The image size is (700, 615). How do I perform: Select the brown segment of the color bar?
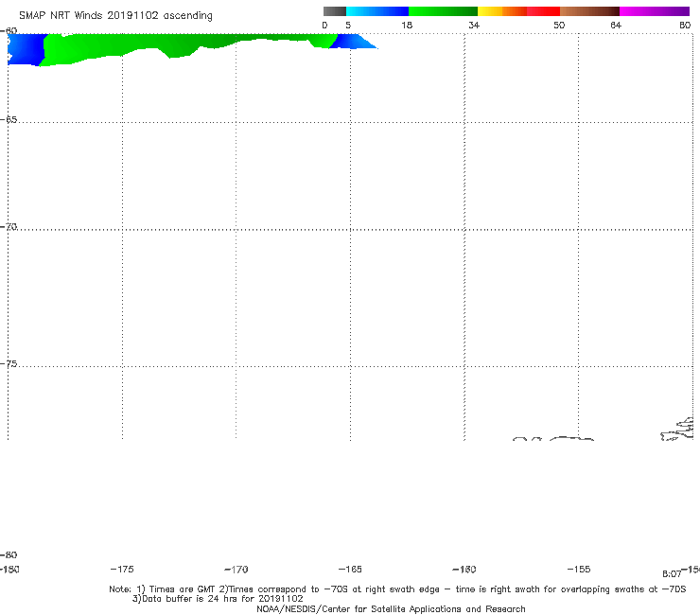589,11
